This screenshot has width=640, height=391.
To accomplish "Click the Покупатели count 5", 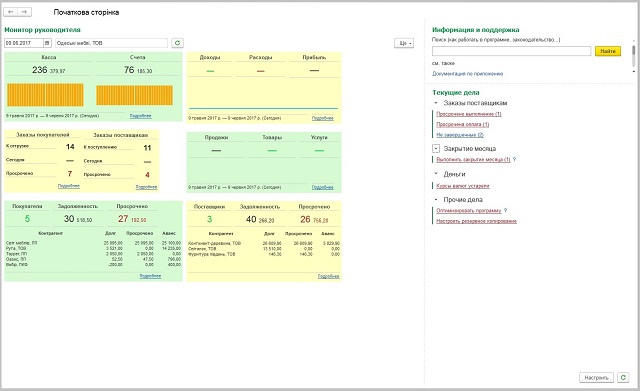I will [27, 219].
